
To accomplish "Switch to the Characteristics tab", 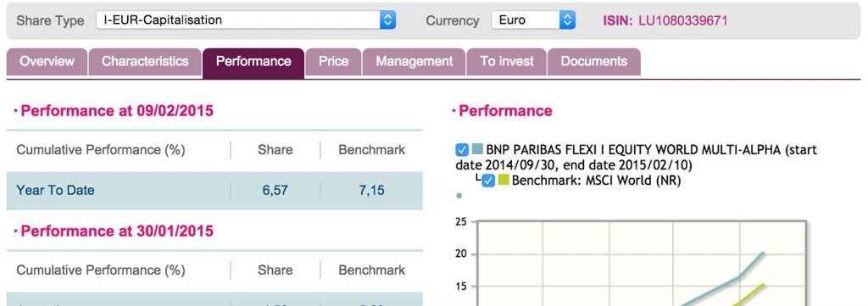I will (x=145, y=62).
